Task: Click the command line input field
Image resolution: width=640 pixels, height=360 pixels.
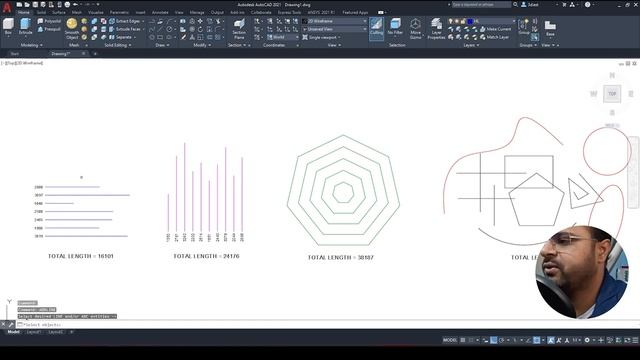Action: tap(327, 324)
